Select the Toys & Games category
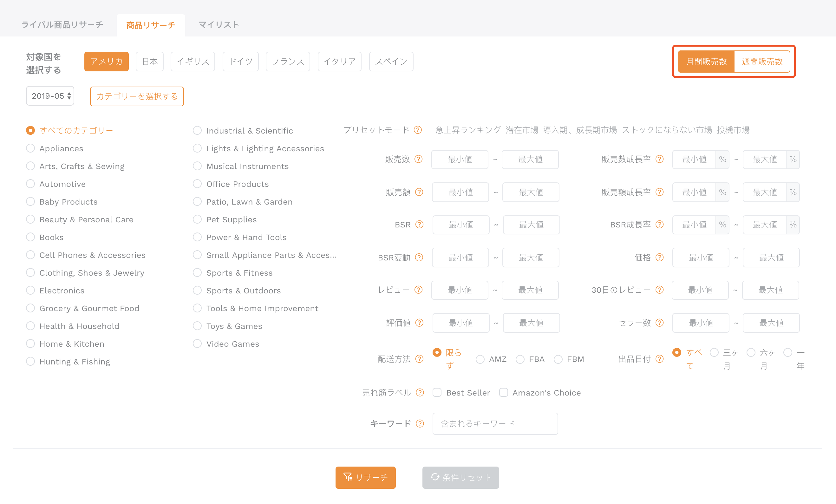 [x=197, y=326]
